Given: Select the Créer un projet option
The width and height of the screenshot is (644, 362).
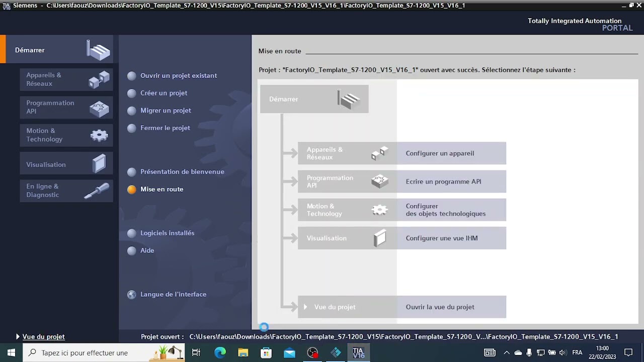Looking at the screenshot, I should [x=157, y=93].
